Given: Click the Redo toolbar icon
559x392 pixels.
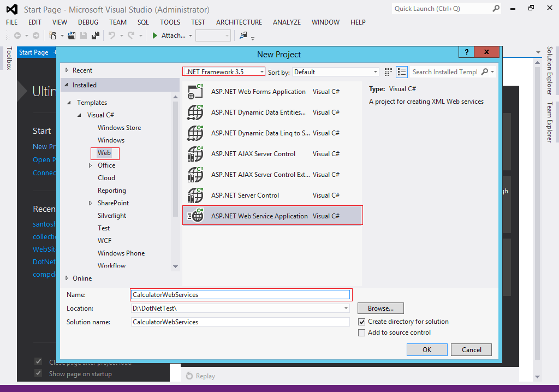Looking at the screenshot, I should (131, 35).
